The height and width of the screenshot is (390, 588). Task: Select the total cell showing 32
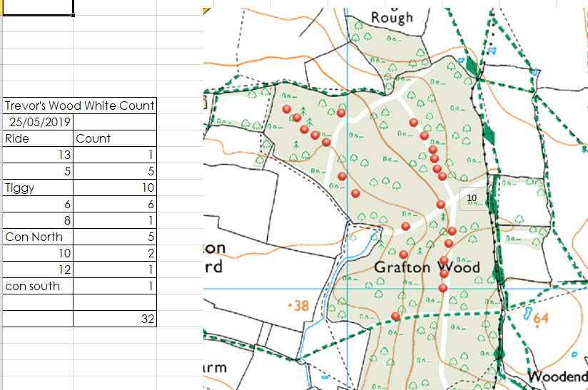tap(114, 319)
